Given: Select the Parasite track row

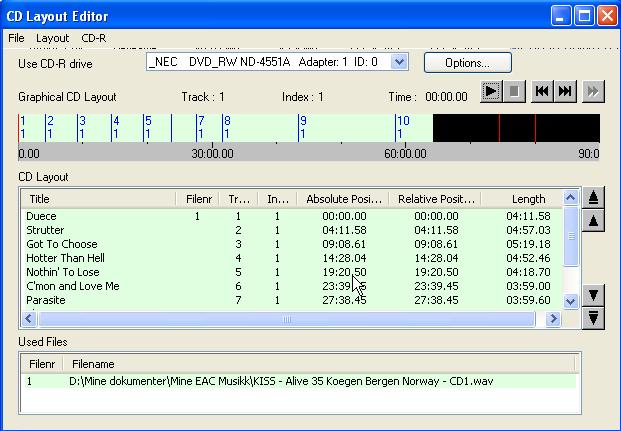Looking at the screenshot, I should click(292, 300).
